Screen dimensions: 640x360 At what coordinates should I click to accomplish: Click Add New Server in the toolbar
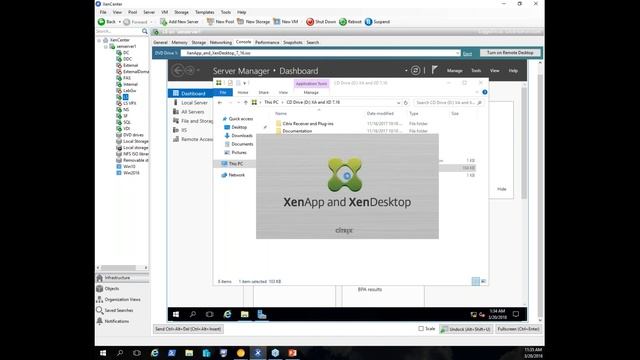click(x=179, y=22)
